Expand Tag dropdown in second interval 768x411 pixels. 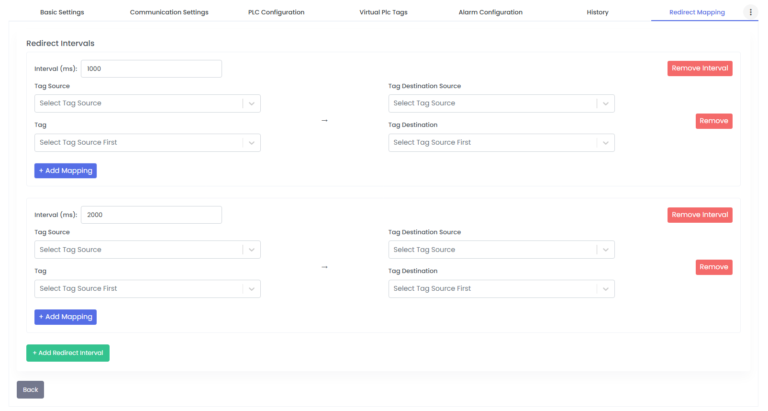(147, 289)
